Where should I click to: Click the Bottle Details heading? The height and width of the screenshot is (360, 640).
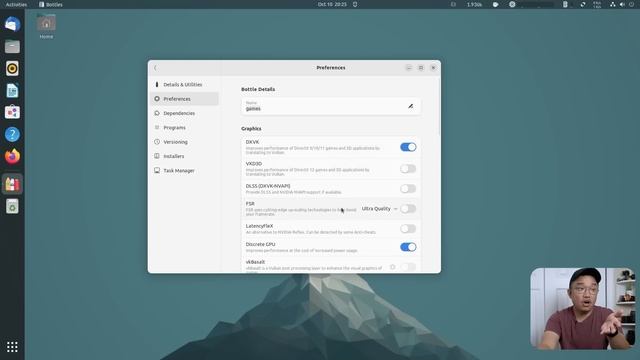258,89
